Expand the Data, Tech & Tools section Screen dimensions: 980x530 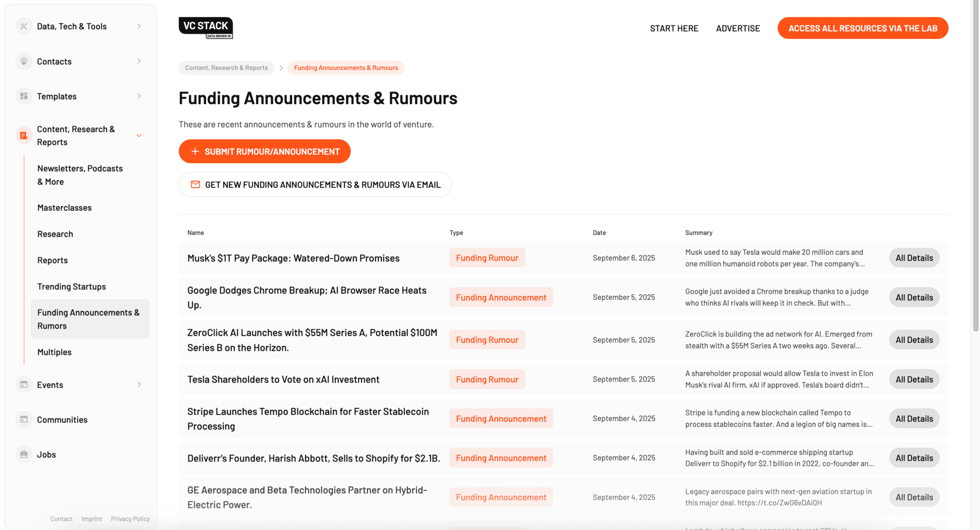pos(139,26)
